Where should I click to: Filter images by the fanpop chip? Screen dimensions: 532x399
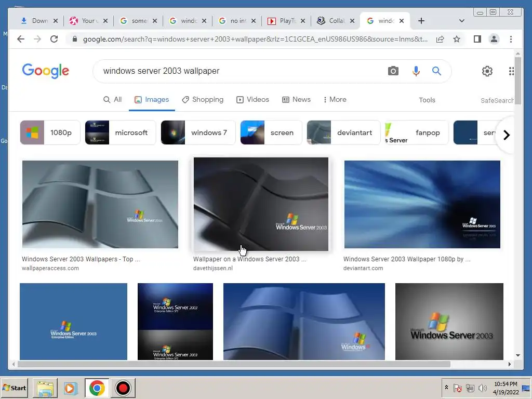(417, 132)
